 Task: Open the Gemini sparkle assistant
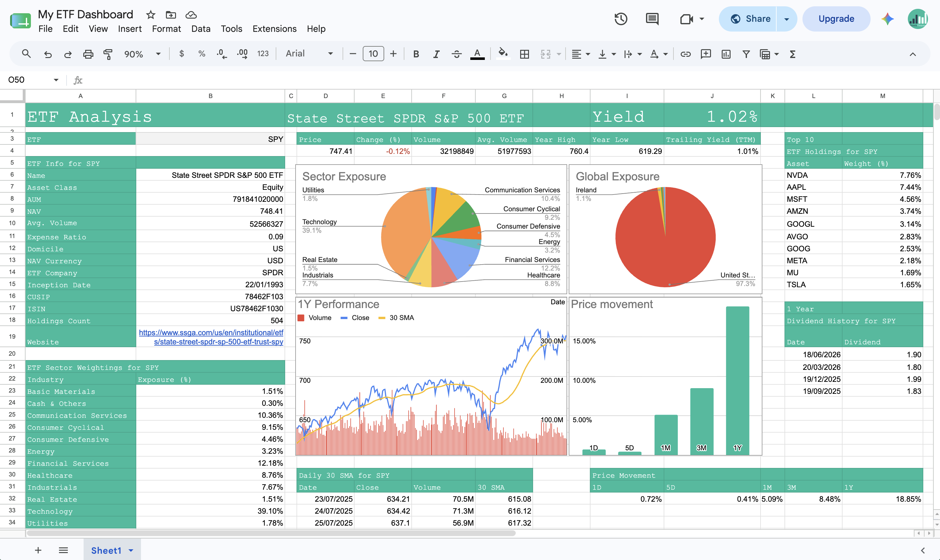coord(888,19)
